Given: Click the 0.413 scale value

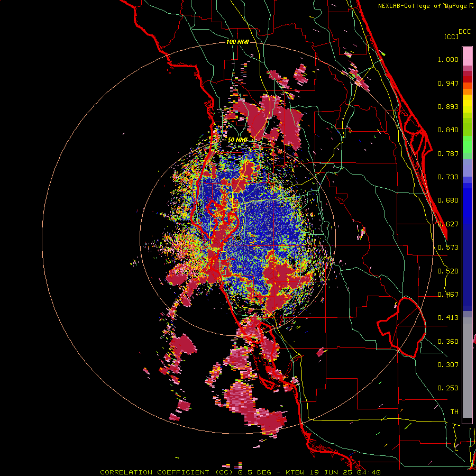Looking at the screenshot, I should point(448,318).
